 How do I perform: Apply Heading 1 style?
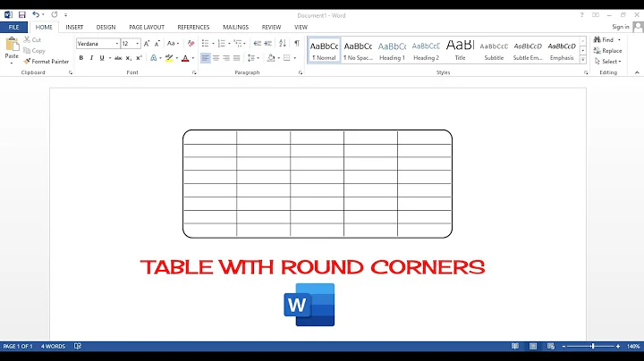[x=392, y=50]
